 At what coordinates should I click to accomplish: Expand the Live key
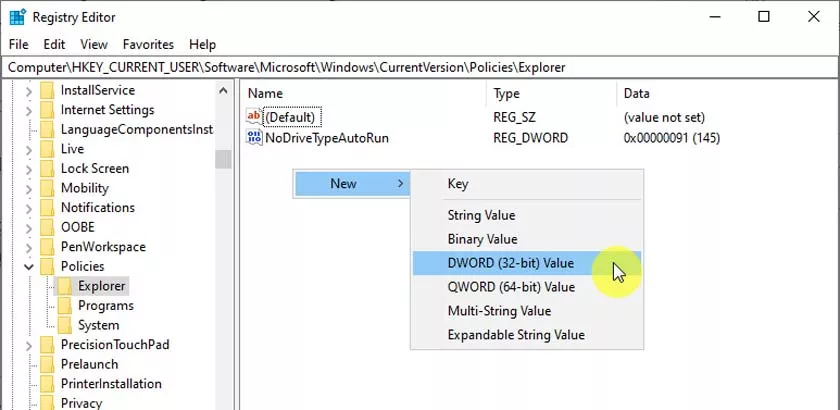point(29,150)
